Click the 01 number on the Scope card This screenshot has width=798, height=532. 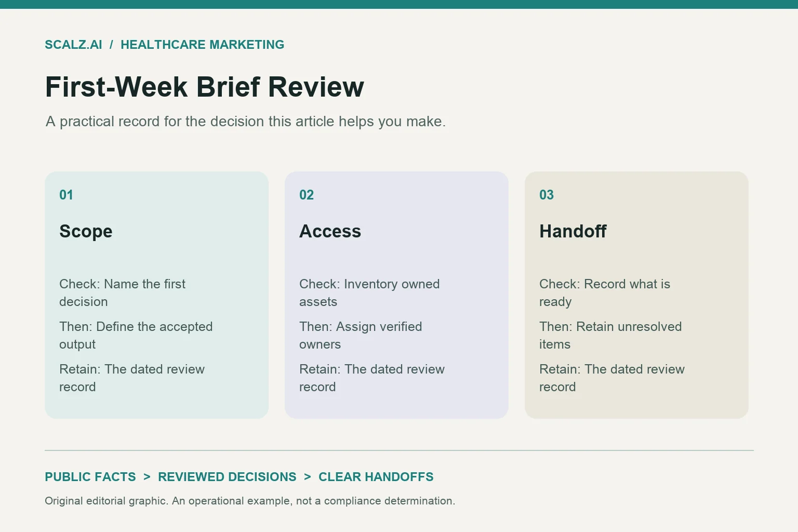[x=66, y=195]
